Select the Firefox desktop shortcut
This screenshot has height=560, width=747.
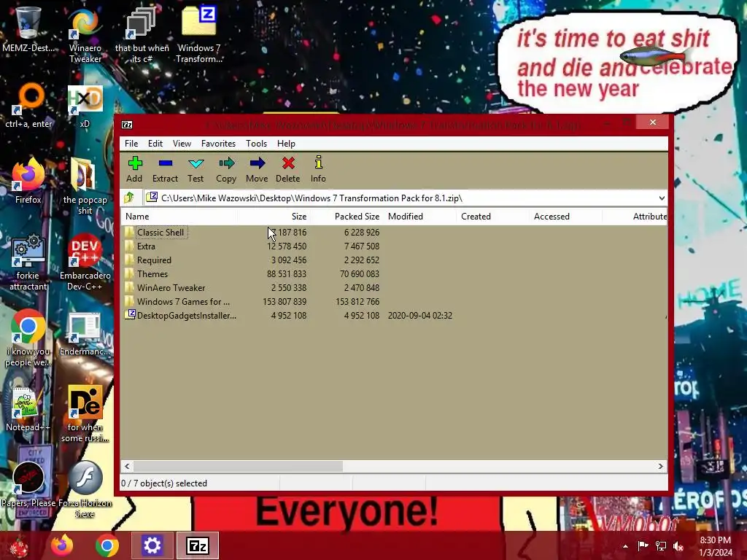point(28,181)
